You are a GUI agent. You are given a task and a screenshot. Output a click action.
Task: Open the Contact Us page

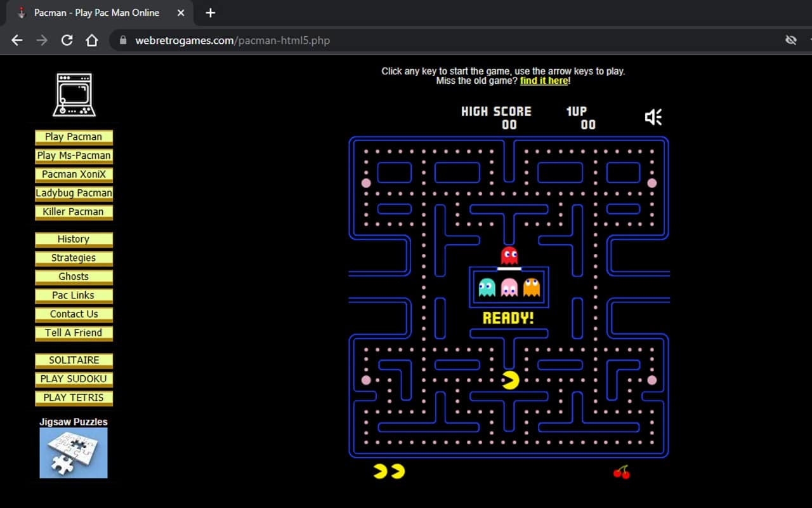coord(74,314)
